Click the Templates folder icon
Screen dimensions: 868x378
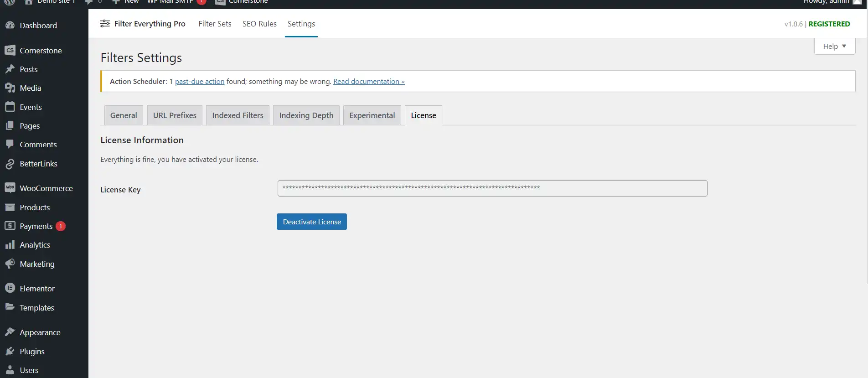coord(10,307)
